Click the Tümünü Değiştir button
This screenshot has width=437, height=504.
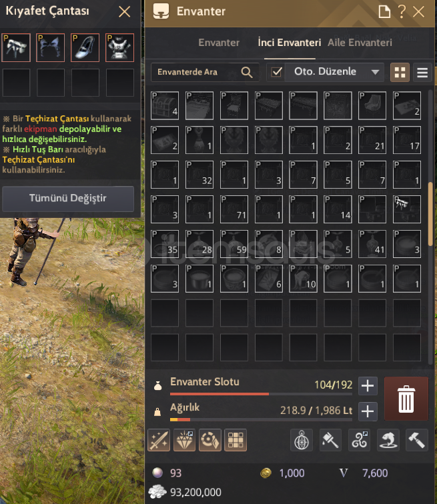pos(68,198)
